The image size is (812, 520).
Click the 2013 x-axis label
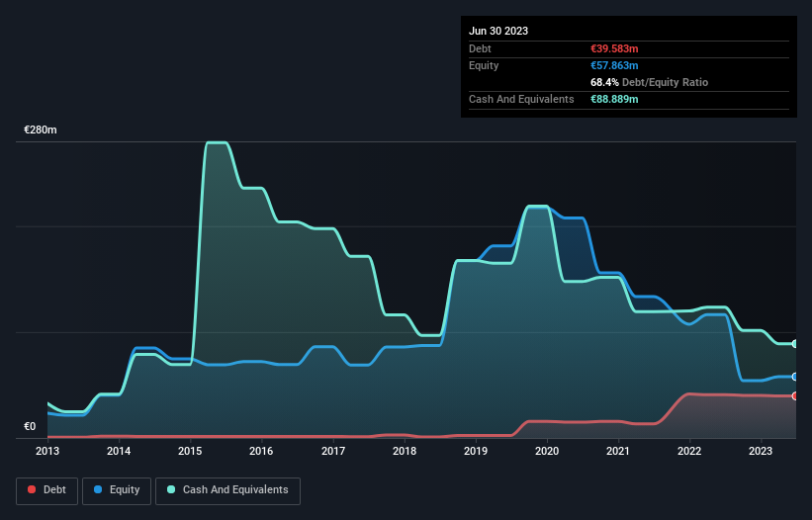click(47, 452)
